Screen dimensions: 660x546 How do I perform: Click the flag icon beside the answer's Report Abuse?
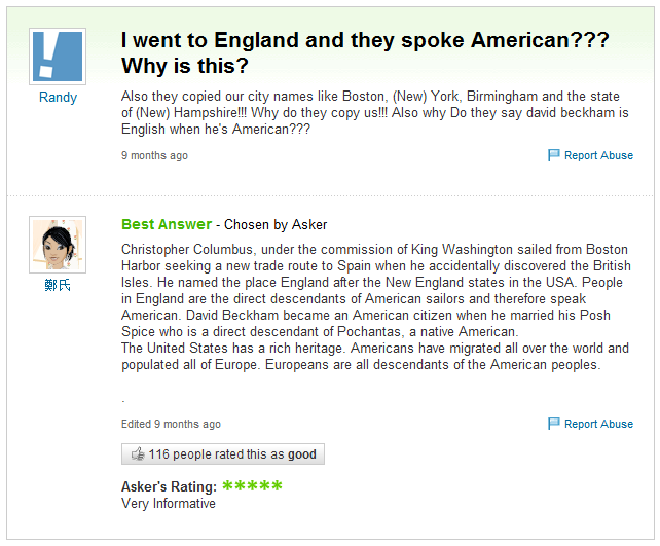coord(554,423)
